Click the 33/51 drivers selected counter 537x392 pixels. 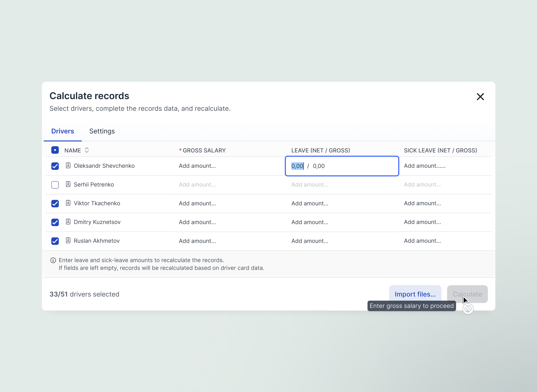click(84, 294)
